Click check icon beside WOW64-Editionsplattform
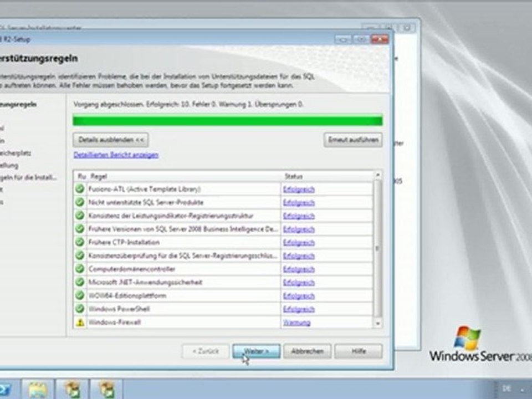The height and width of the screenshot is (399, 532). click(x=80, y=295)
